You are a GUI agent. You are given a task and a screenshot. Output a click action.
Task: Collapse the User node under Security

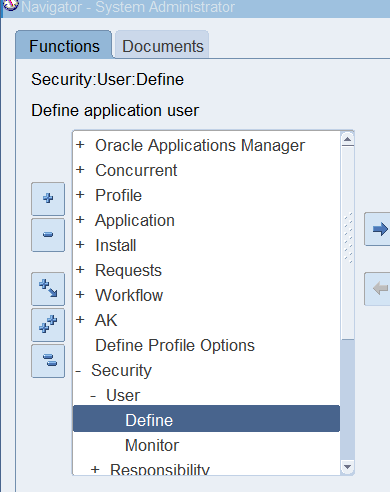93,396
